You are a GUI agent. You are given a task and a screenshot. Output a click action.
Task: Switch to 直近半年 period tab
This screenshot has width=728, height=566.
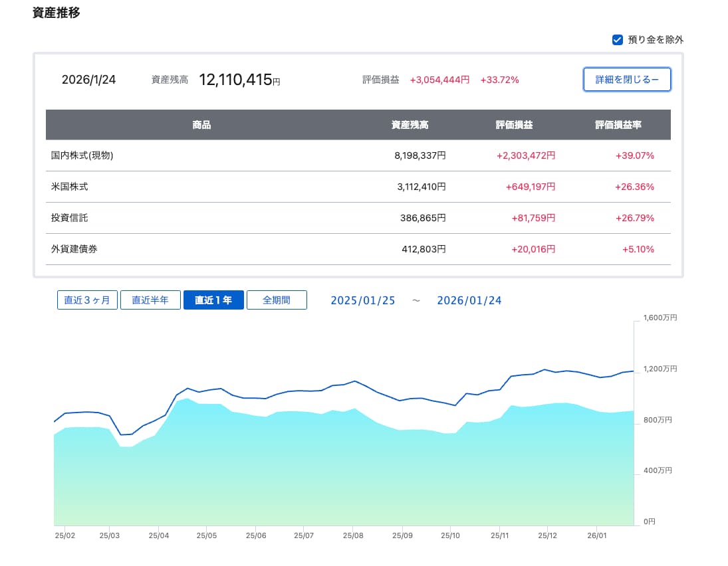[150, 300]
